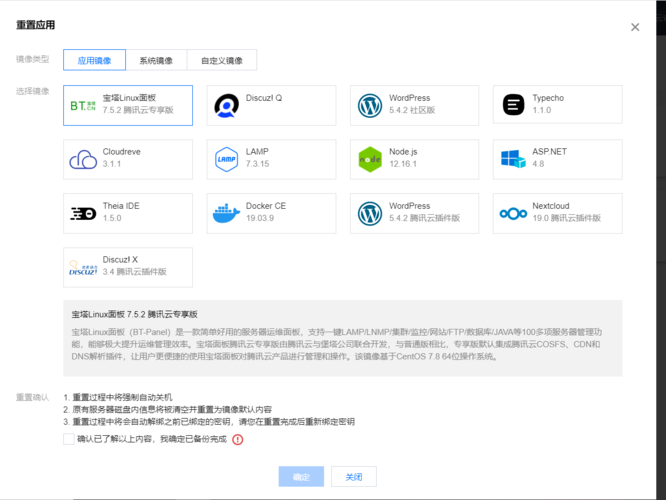Click 5.4.2 社区版 version text
Viewport: 666px width, 500px height.
click(412, 110)
